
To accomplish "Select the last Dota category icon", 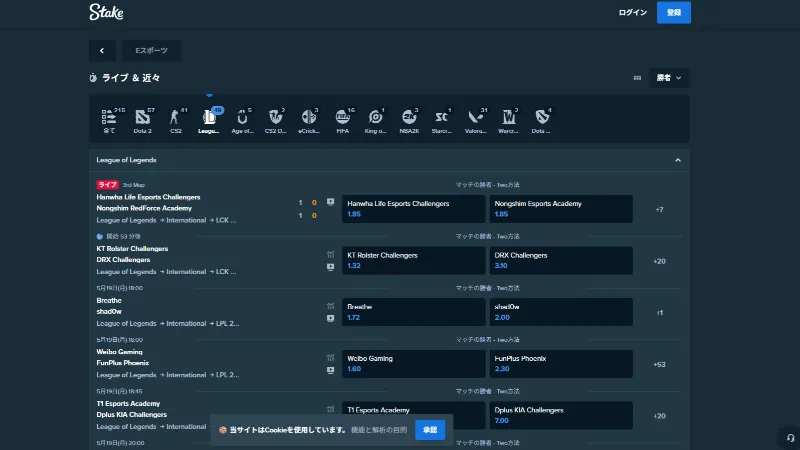I will click(x=542, y=121).
